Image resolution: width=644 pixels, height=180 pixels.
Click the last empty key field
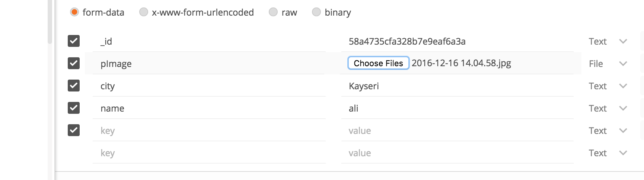(208, 153)
